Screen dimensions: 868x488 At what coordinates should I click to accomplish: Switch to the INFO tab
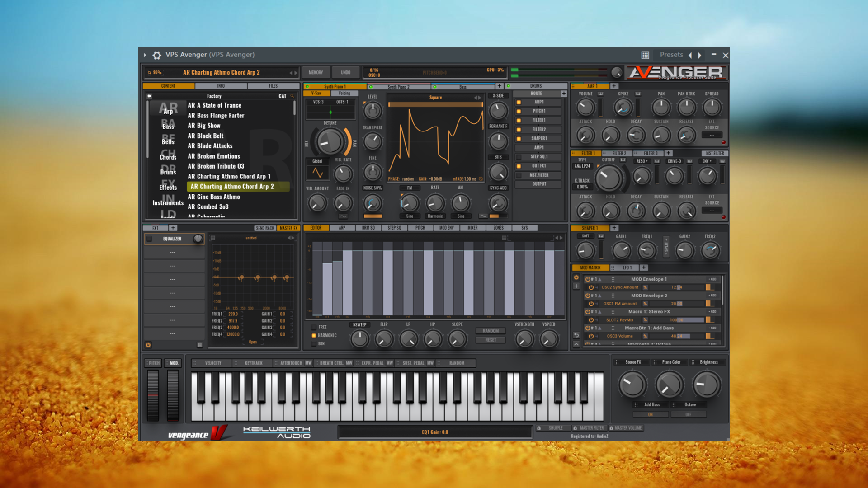pos(221,86)
